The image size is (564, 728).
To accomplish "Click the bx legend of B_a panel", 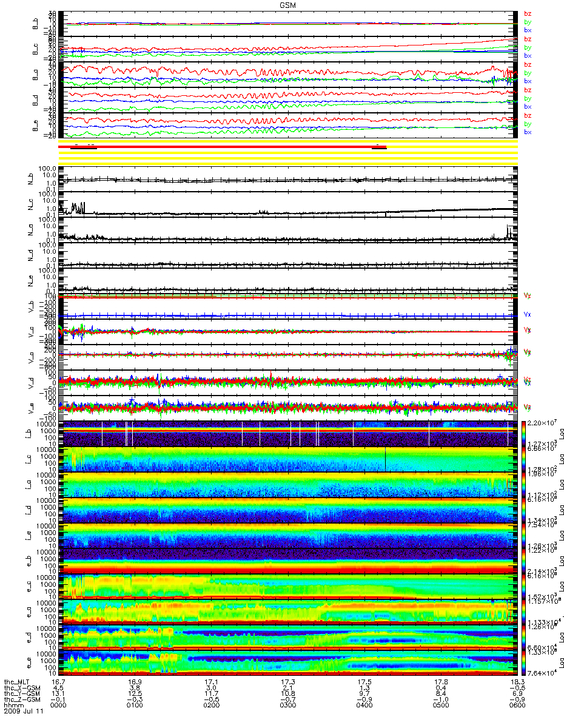I will (528, 81).
